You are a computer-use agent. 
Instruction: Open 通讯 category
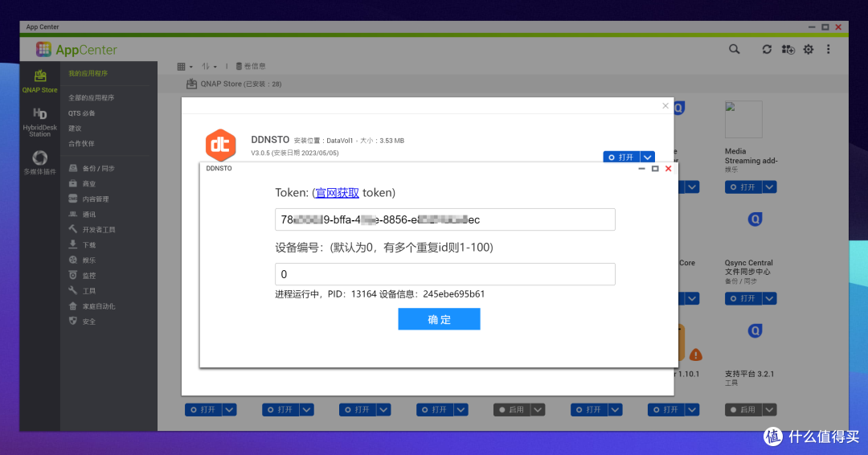pyautogui.click(x=83, y=214)
